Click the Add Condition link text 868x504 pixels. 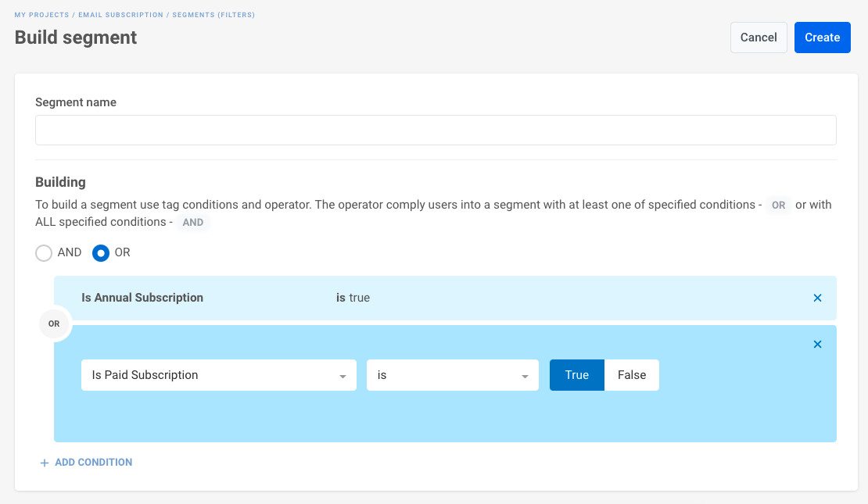tap(93, 463)
